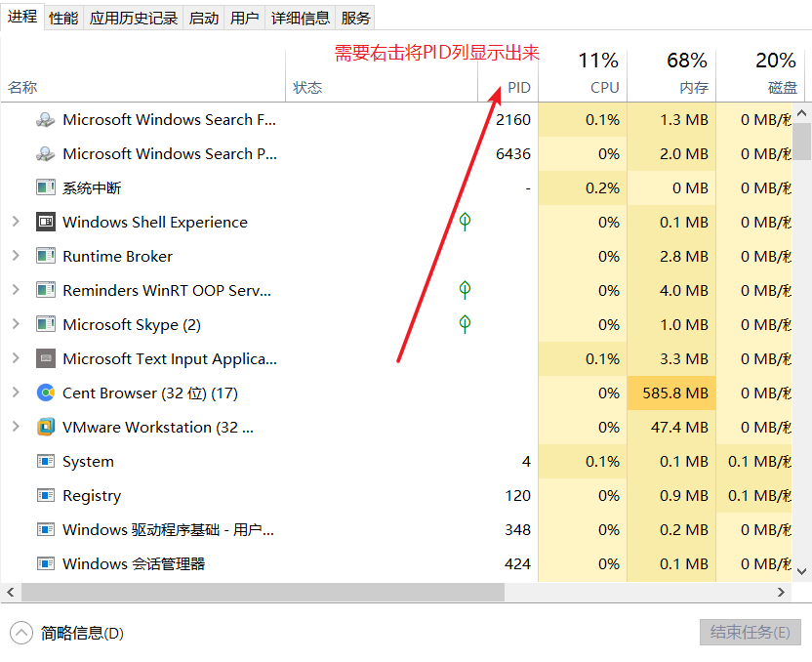Click the 简略信息(D) label

[82, 633]
